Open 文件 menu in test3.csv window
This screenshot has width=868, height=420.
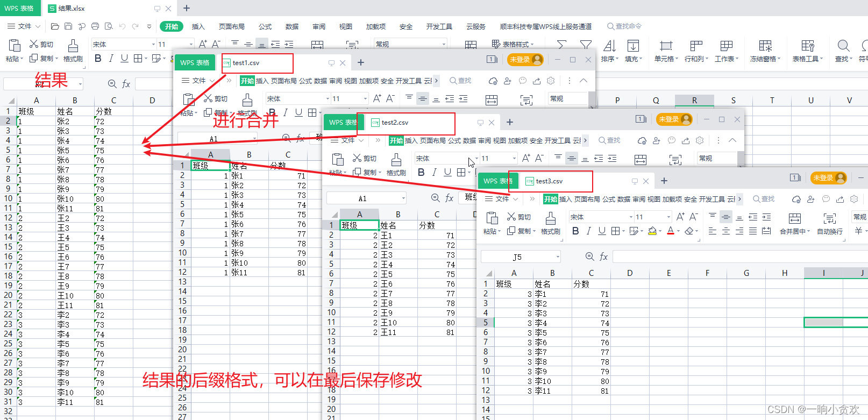(502, 199)
